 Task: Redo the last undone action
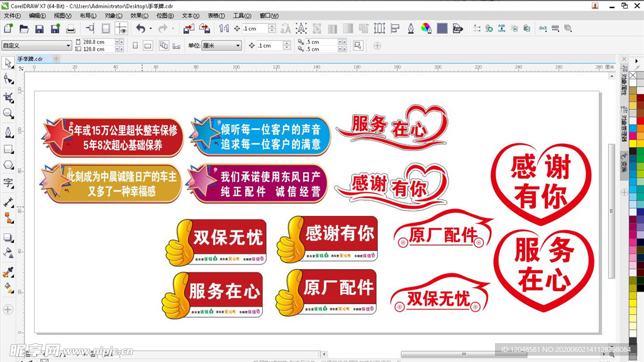click(163, 29)
